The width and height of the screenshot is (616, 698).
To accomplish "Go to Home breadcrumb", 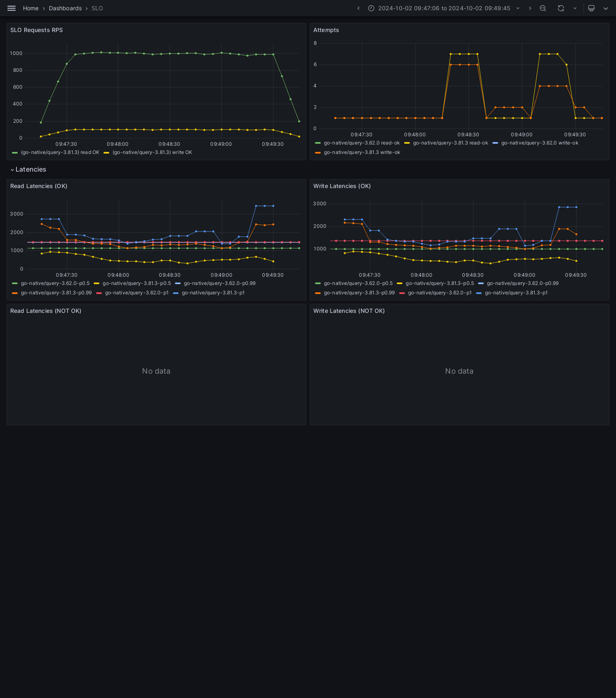I will tap(31, 8).
